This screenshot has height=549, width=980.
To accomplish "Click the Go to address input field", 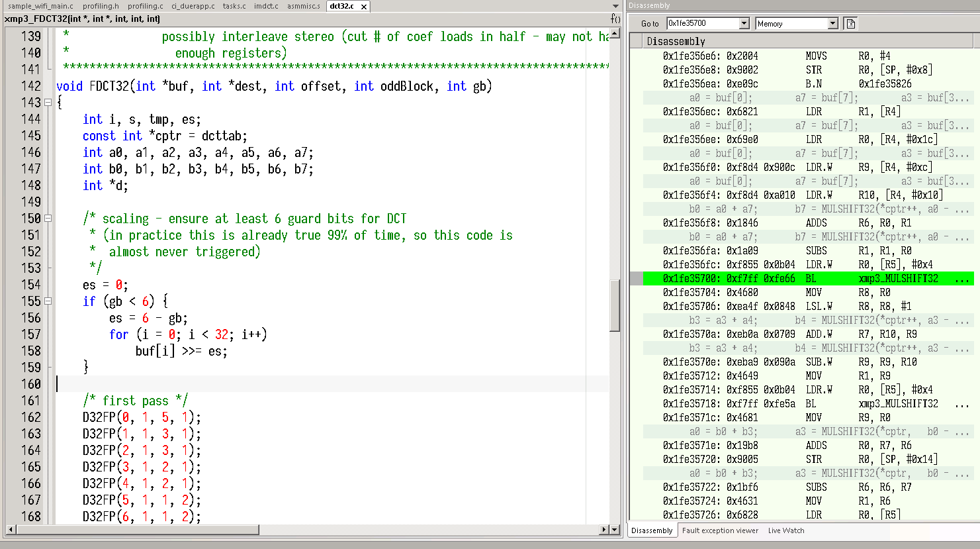I will click(x=702, y=24).
